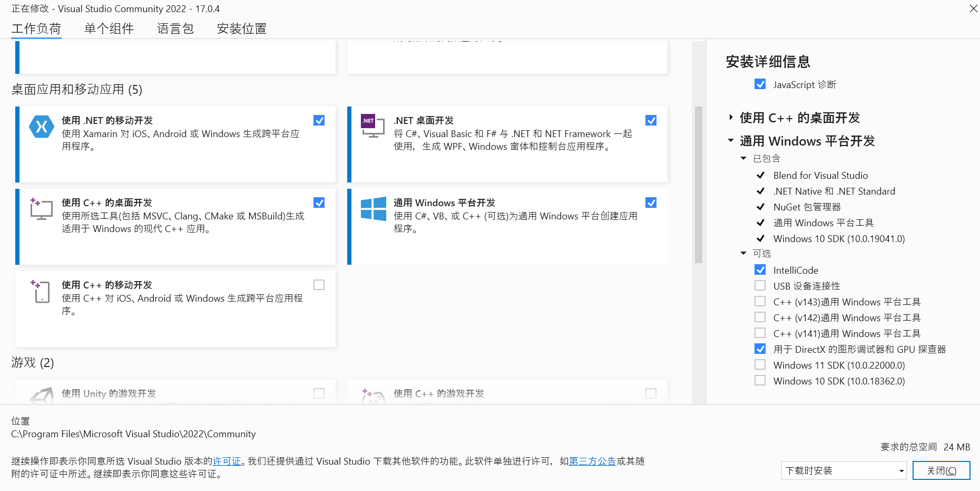Viewport: 980px width, 491px height.
Task: Click checkmark icon beside 通用 Windows 平台工具
Action: click(760, 223)
